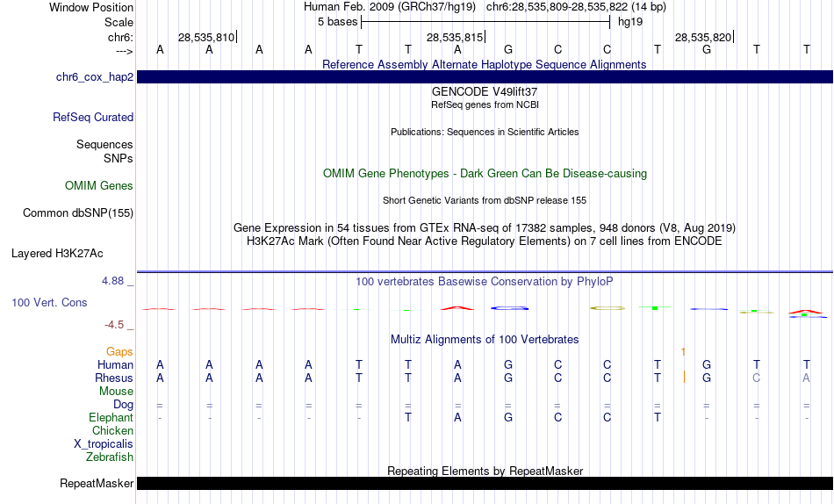
Task: Click the black RepeatMasker bar
Action: point(485,483)
